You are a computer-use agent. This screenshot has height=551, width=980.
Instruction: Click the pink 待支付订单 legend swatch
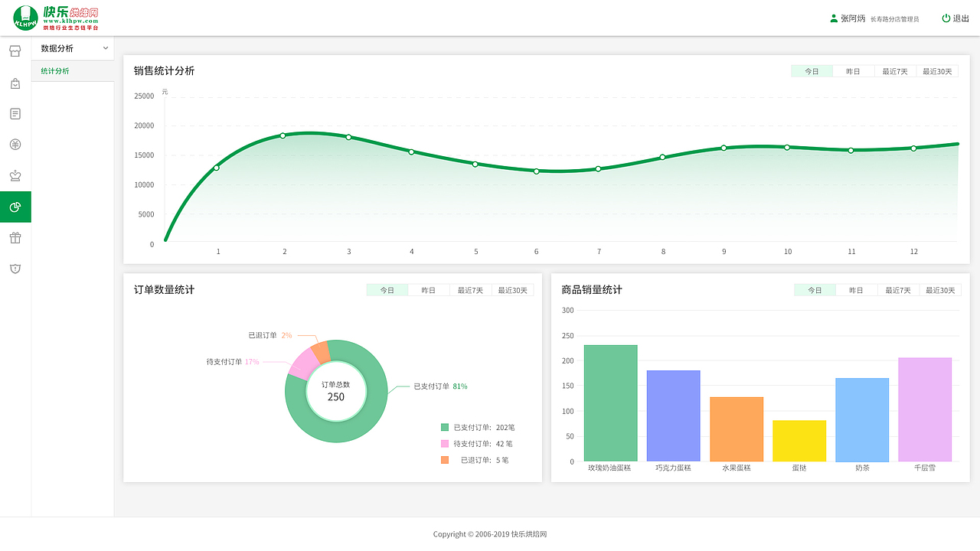pos(445,444)
